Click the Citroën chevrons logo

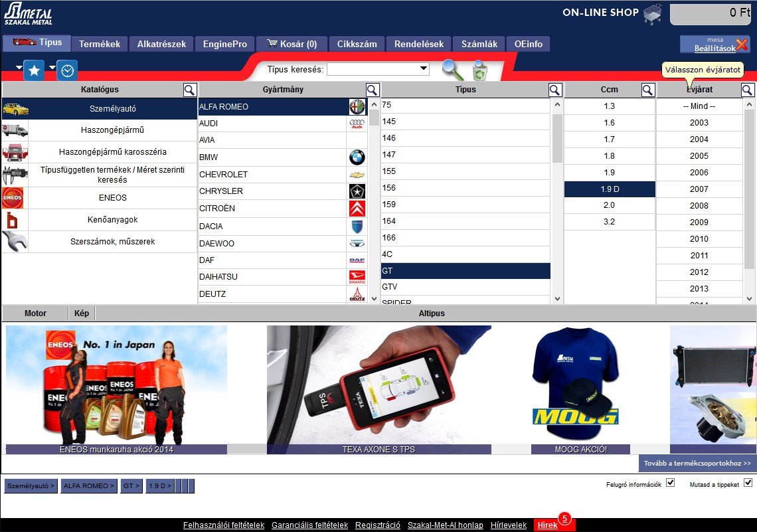[357, 209]
